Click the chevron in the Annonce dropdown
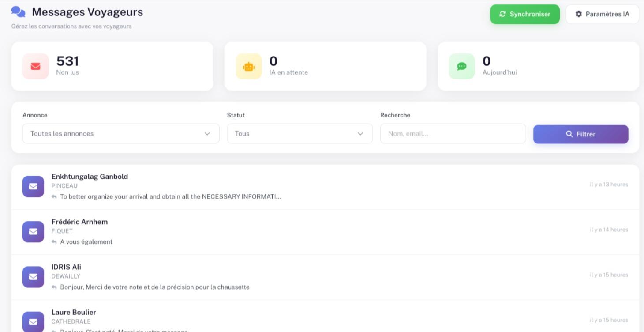This screenshot has width=644, height=332. [x=207, y=134]
